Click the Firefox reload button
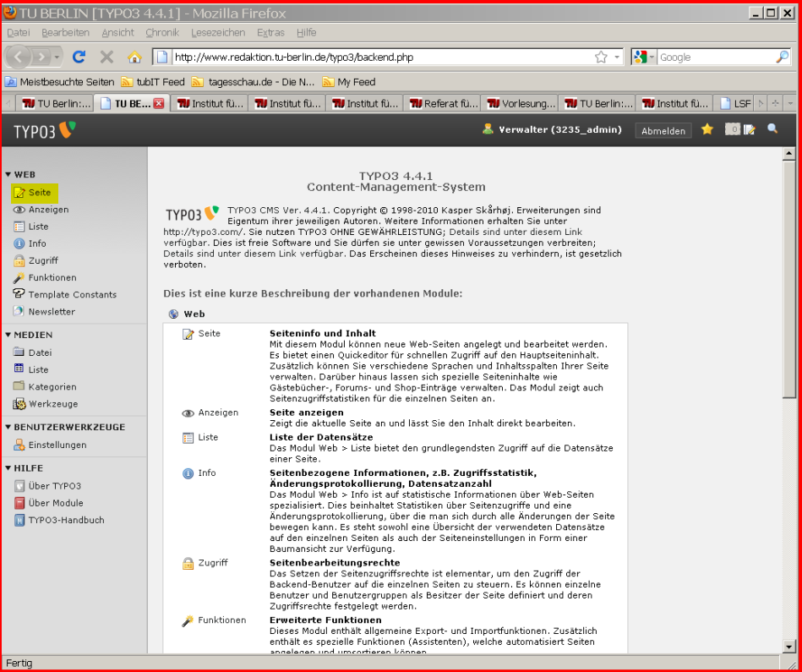 point(79,57)
